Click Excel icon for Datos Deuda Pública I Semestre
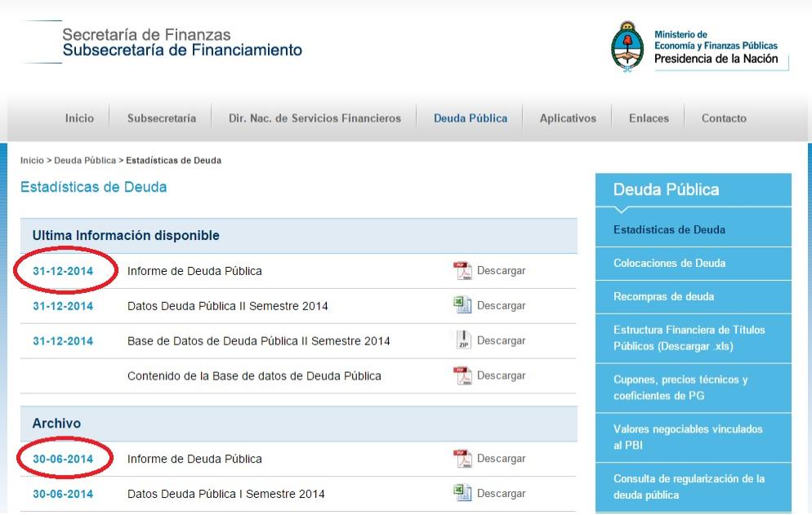This screenshot has height=515, width=812. coord(462,493)
